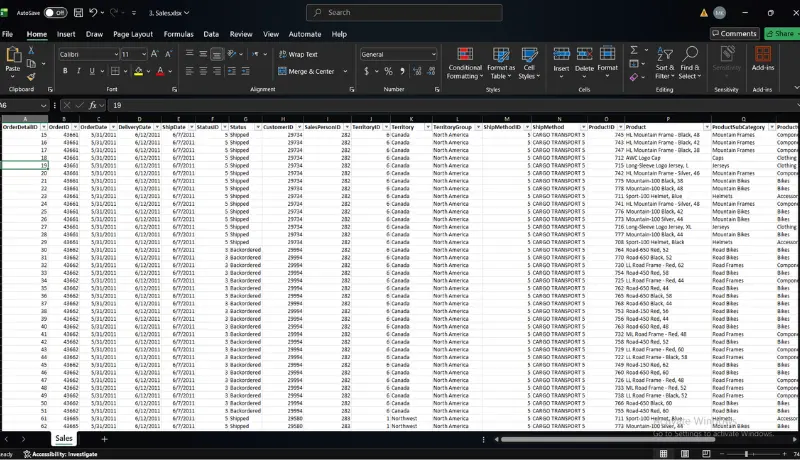The width and height of the screenshot is (800, 460).
Task: Click Decrease Decimal icon
Action: pyautogui.click(x=432, y=71)
